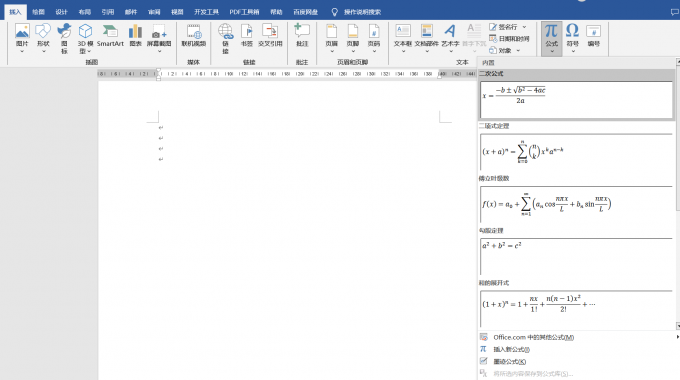Click the 3D 模型 cube icon
Screen dimensions: 680x380
pos(85,31)
